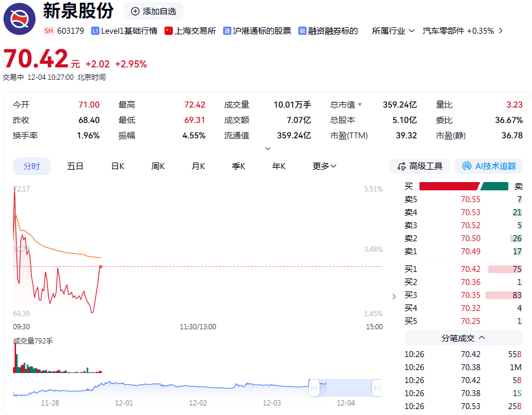Open the 高级工具 advanced tools panel
Screen dimensions: 532x415
coord(419,166)
